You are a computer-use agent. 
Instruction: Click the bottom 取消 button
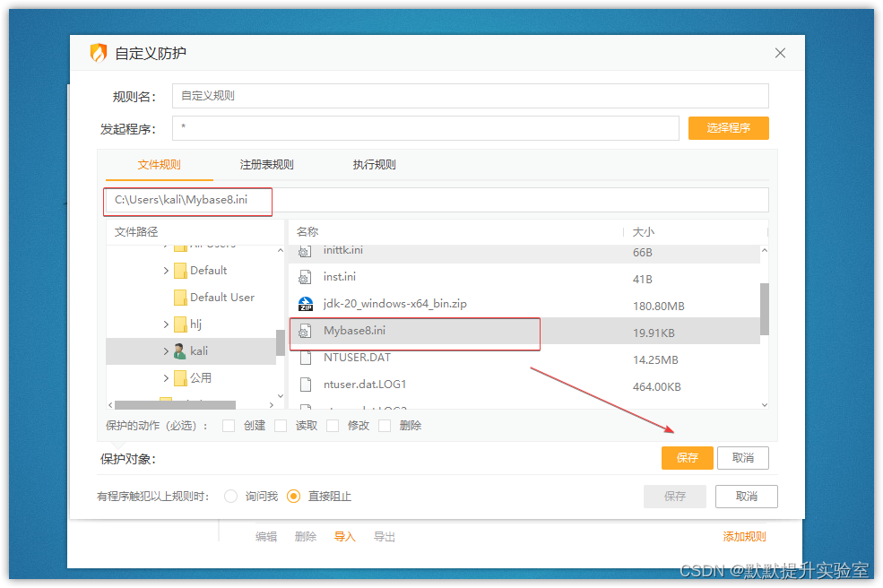tap(746, 497)
